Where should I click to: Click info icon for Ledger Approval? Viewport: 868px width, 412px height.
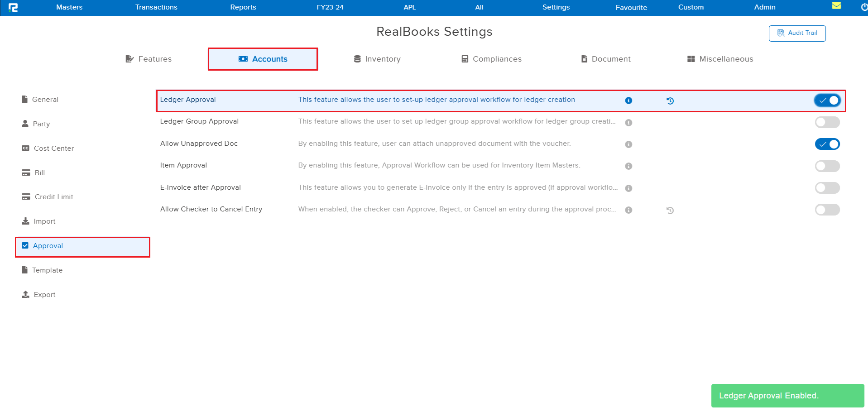point(628,101)
